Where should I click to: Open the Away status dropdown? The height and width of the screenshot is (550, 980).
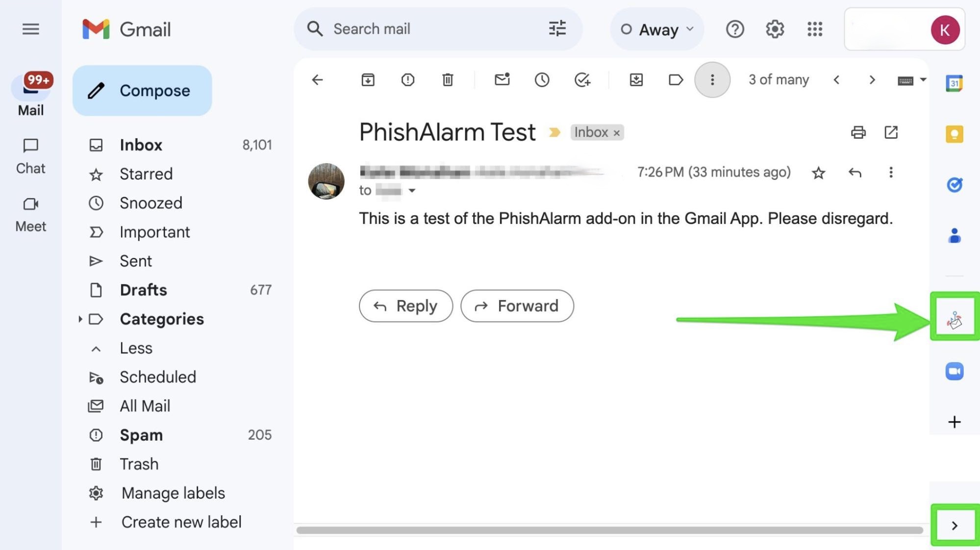(657, 29)
